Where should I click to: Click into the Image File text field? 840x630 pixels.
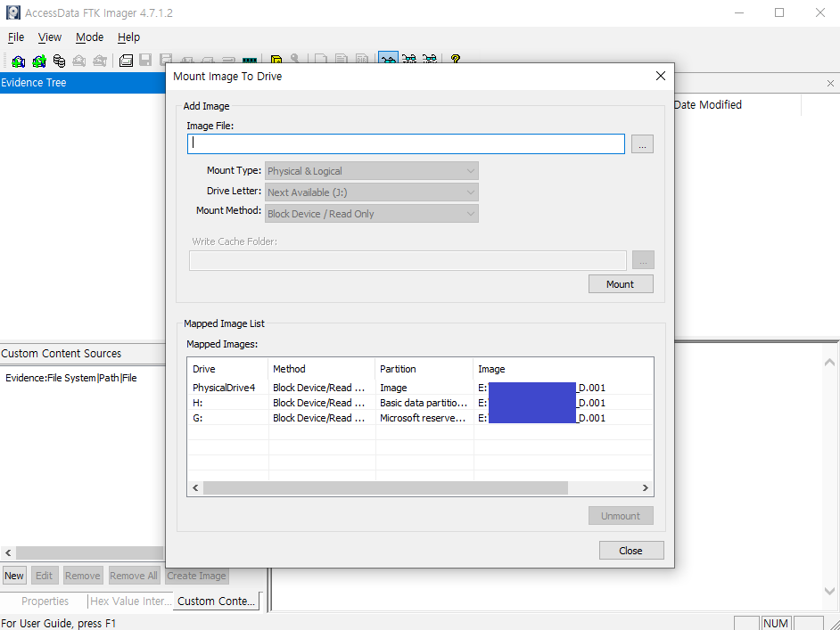point(406,144)
